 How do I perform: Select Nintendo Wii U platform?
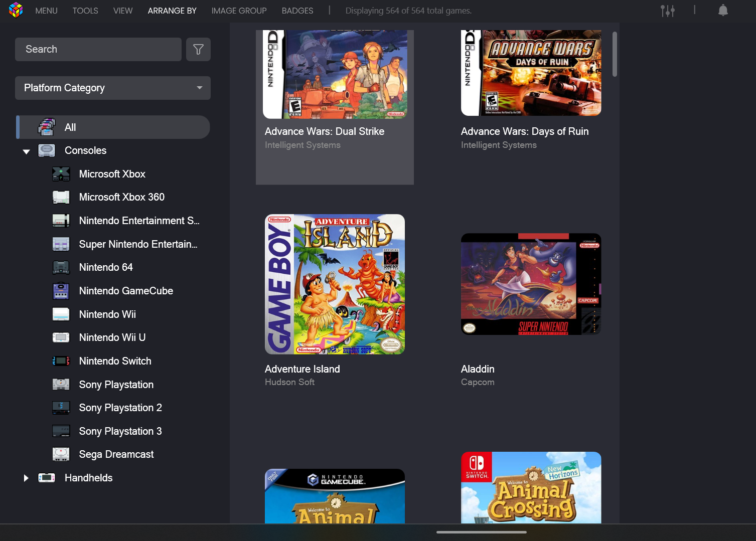click(112, 337)
